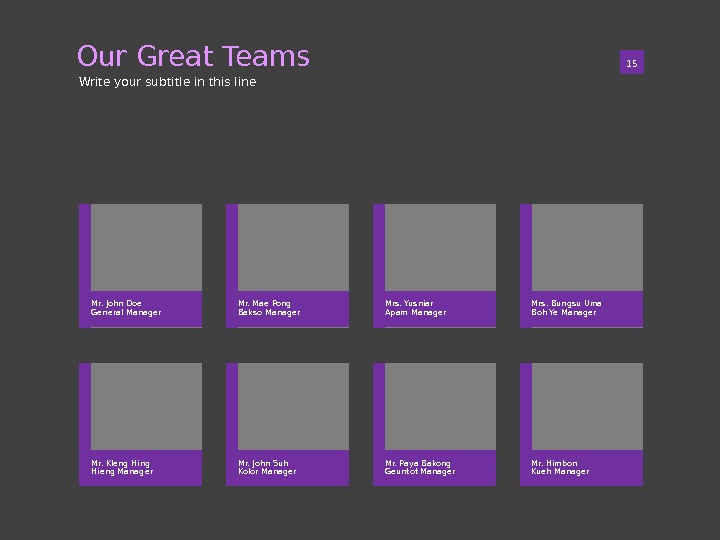Select the "Mrs. Bungsu Uma" caption text
The image size is (720, 540).
566,303
